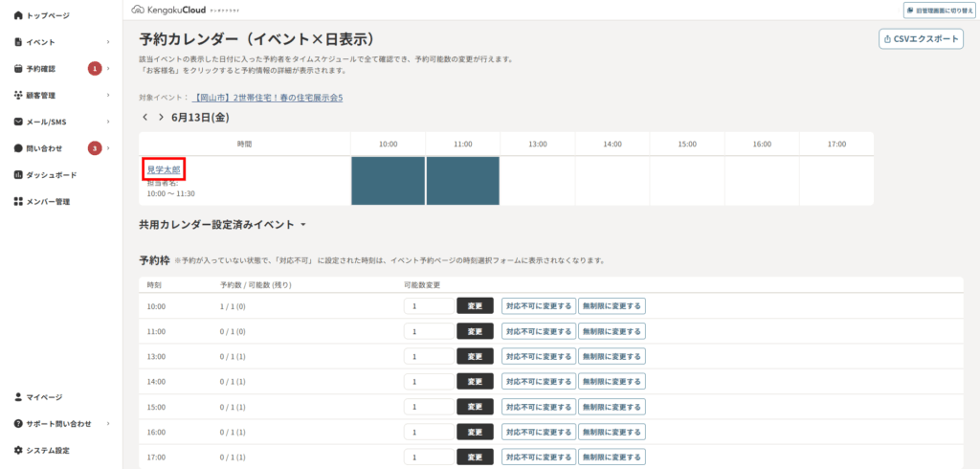
Task: Expand the メール/SMS sidebar chevron
Action: [108, 122]
